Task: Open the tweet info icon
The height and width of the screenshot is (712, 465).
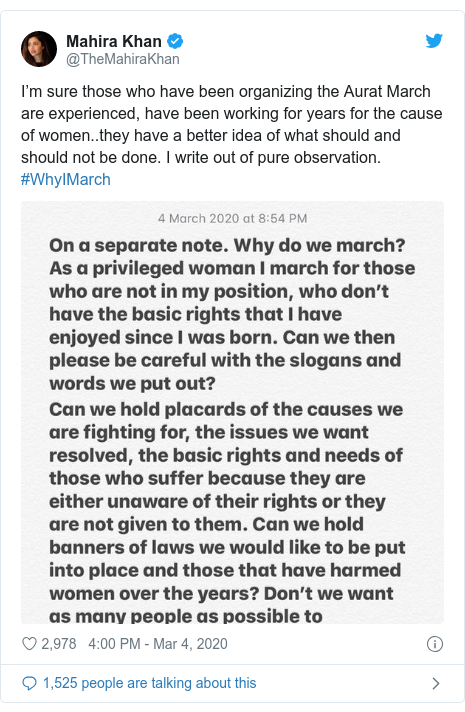Action: tap(435, 644)
